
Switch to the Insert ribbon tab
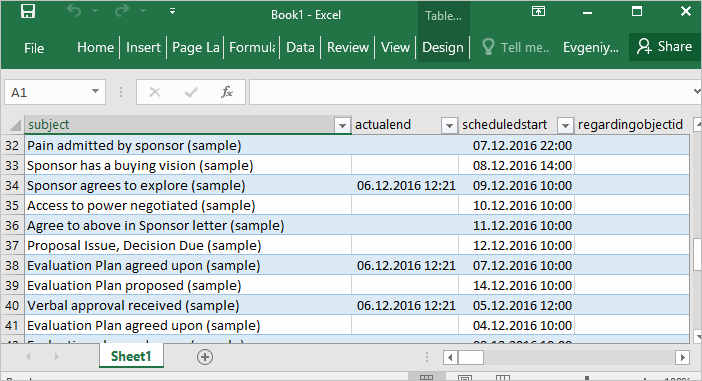(143, 47)
